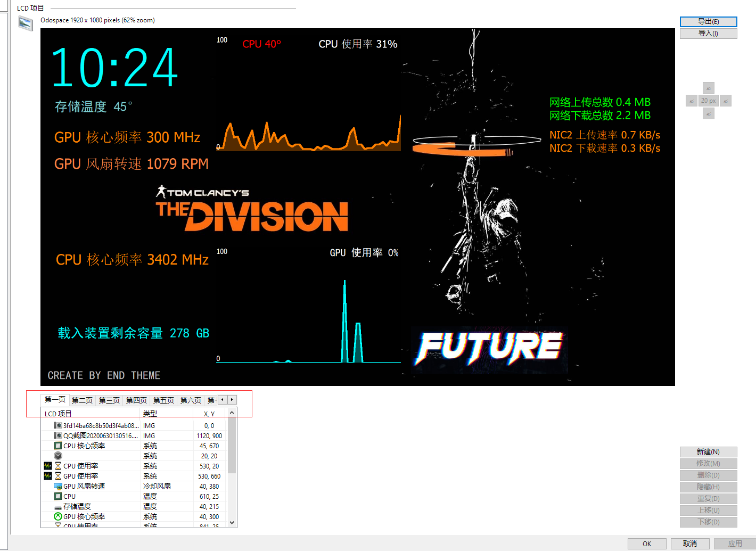Click the hourglass icon beside GPU 使用率
Image resolution: width=756 pixels, height=551 pixels.
[x=58, y=476]
